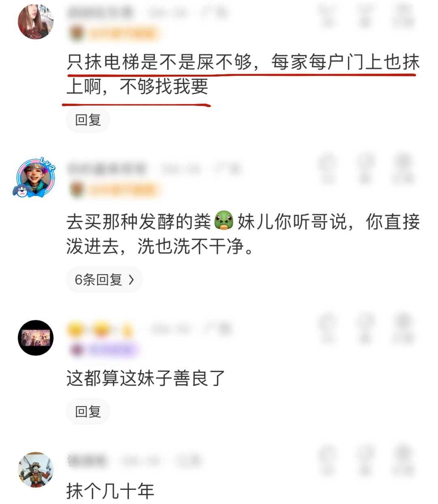Tap the green frog emoji in comment
Image resolution: width=438 pixels, height=504 pixels.
point(224,221)
